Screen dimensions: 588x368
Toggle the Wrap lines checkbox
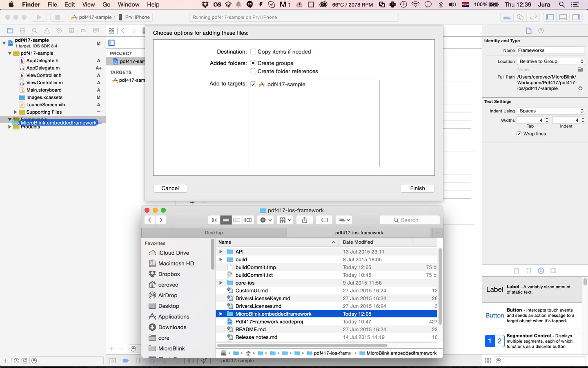[519, 134]
